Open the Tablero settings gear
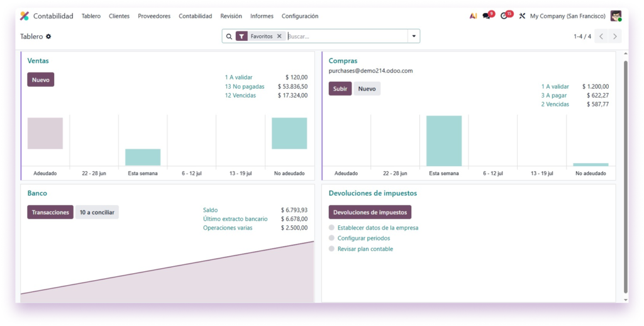644x326 pixels. [x=48, y=37]
